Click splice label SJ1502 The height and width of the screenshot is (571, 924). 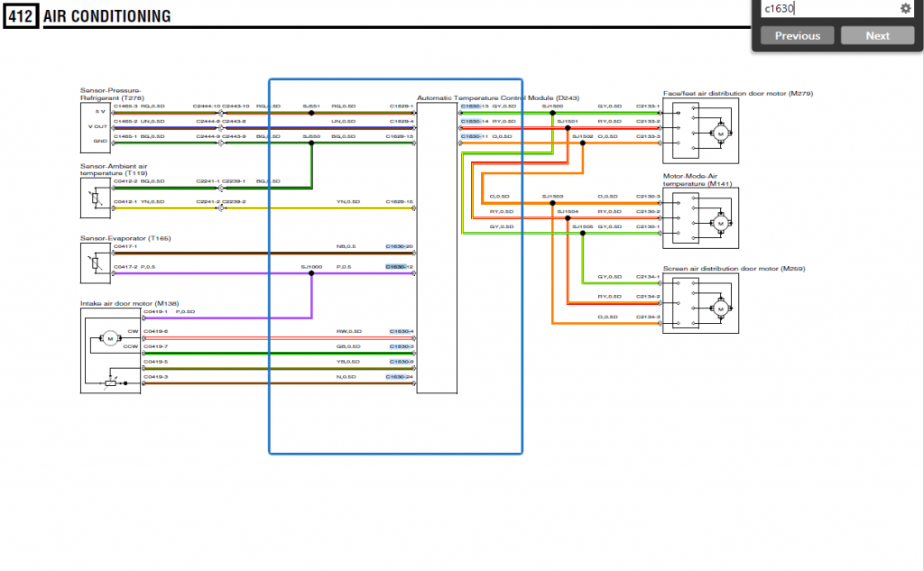tap(583, 136)
